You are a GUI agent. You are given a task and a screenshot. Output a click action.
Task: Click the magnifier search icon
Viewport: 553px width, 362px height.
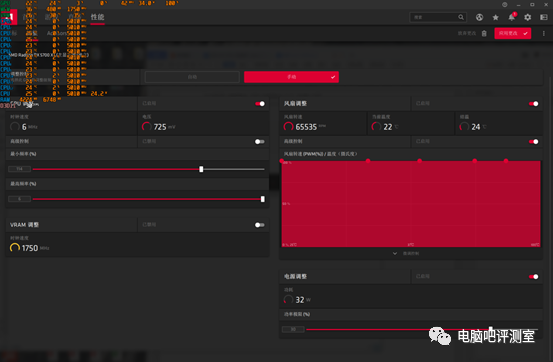point(461,17)
